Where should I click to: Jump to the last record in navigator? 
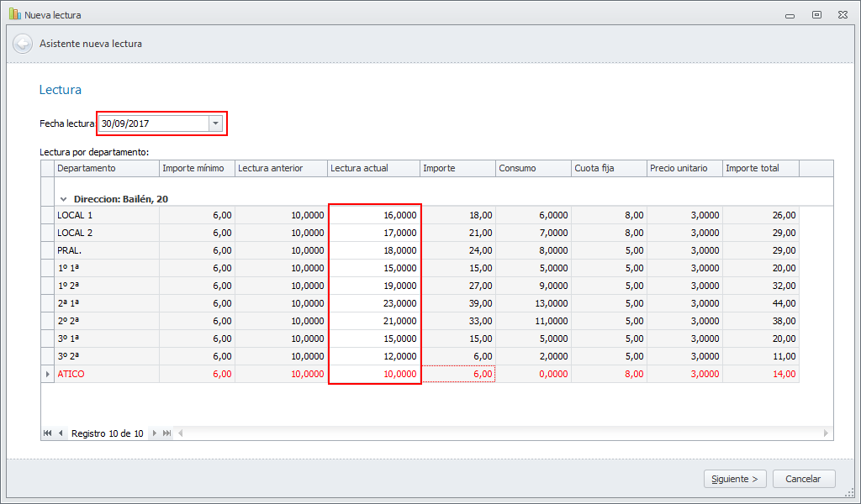click(x=166, y=433)
